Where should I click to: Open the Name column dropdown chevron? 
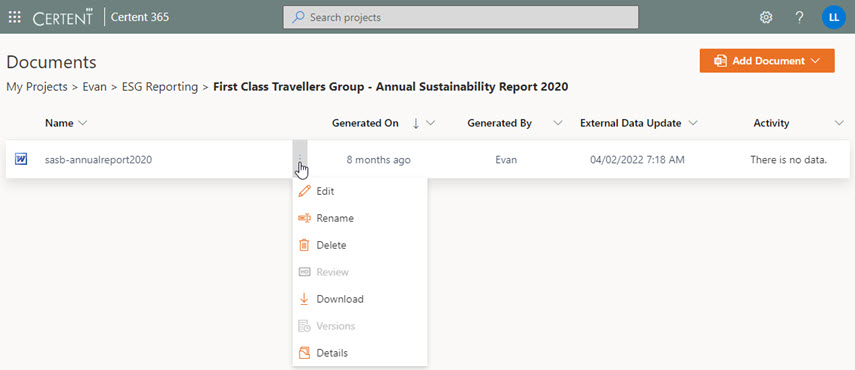point(82,124)
